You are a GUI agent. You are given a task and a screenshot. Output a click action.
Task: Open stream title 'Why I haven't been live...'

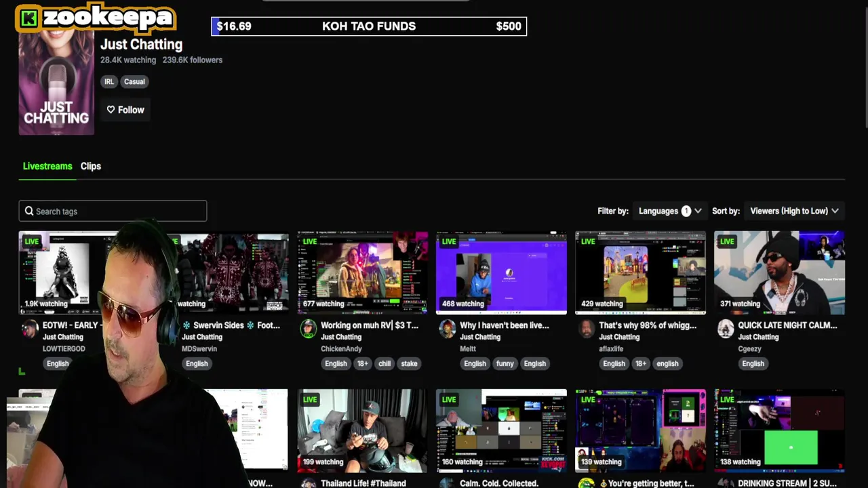pos(505,325)
